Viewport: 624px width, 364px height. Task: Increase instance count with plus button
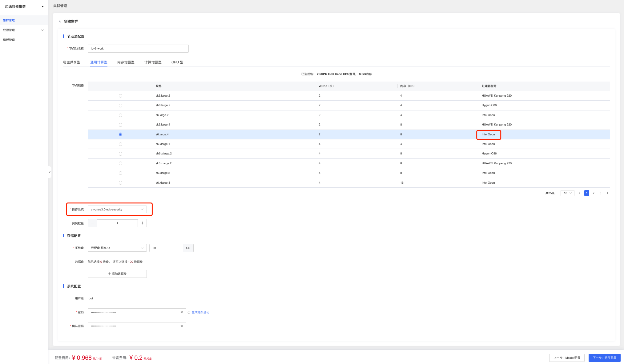coord(142,223)
